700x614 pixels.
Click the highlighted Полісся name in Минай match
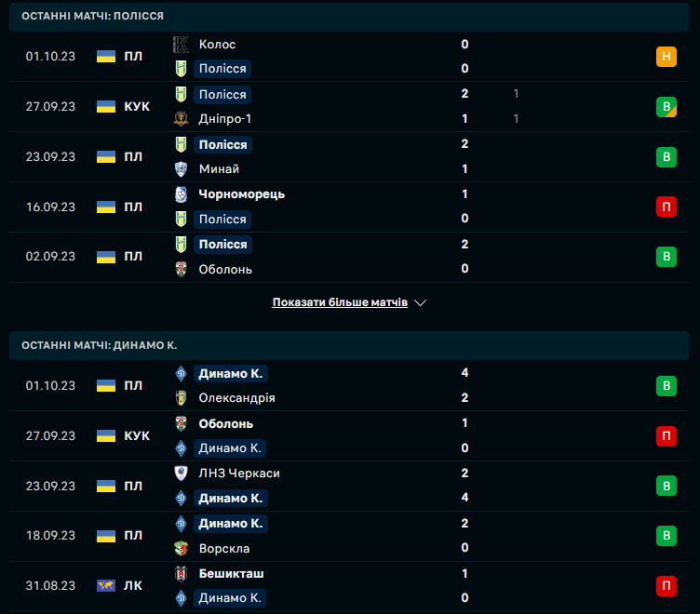[222, 144]
